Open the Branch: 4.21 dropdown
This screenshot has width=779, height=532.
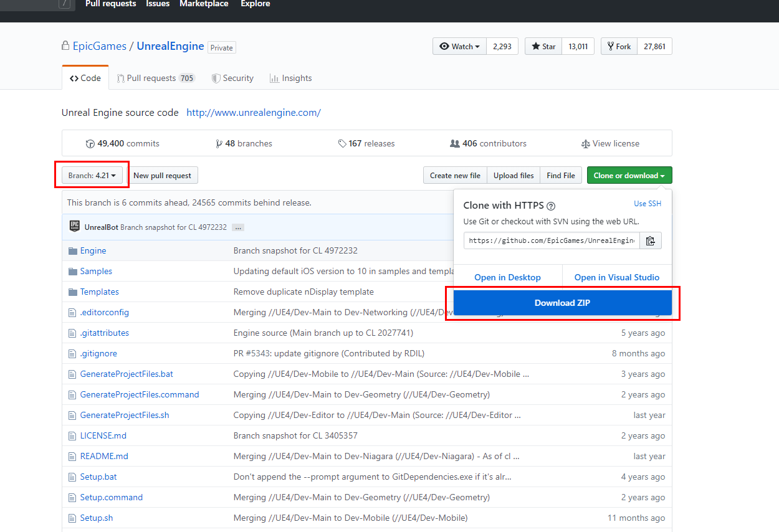pos(92,176)
